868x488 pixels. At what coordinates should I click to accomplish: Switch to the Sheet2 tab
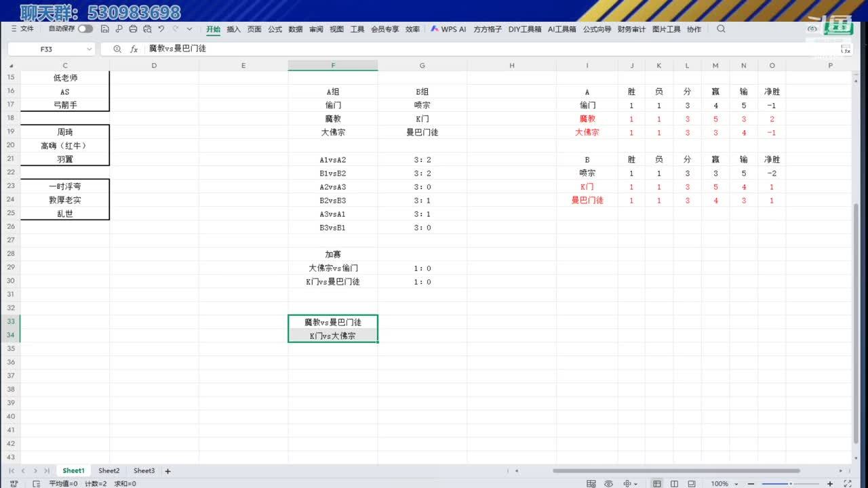[x=108, y=471]
